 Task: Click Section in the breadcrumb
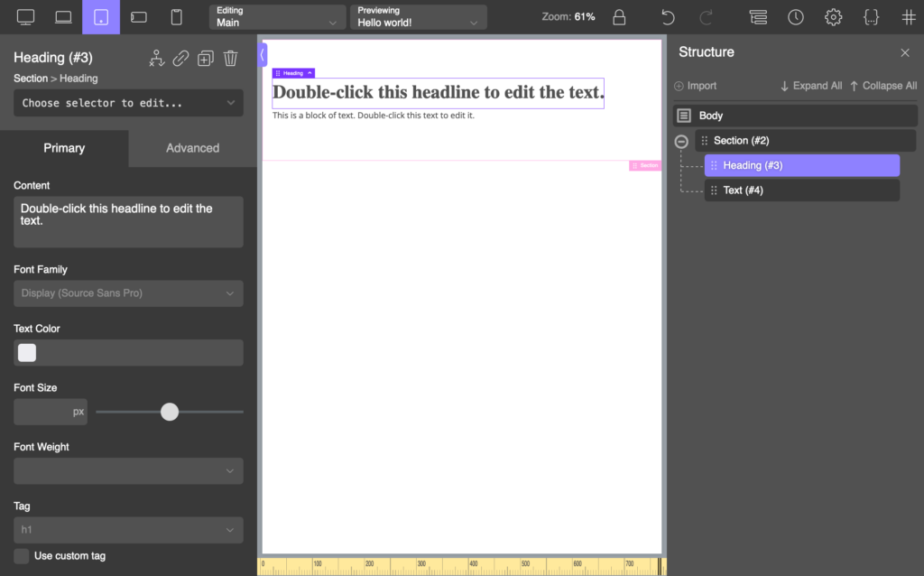[31, 79]
